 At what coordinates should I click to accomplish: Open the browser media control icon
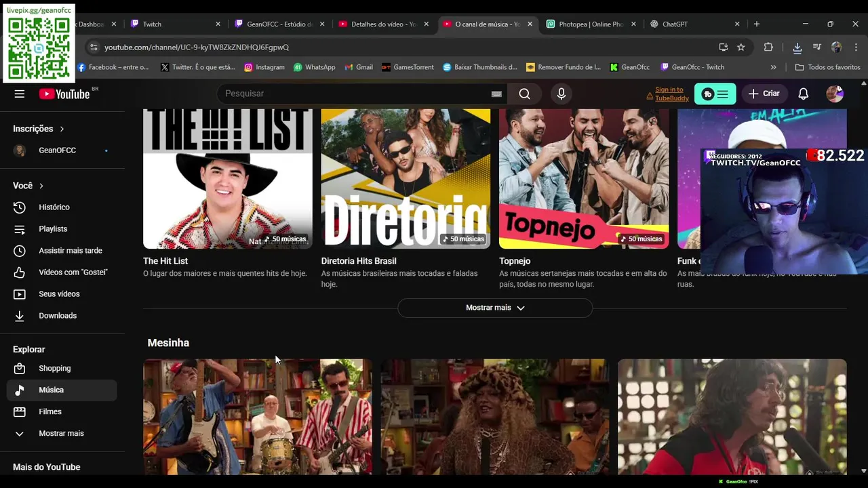[x=816, y=47]
